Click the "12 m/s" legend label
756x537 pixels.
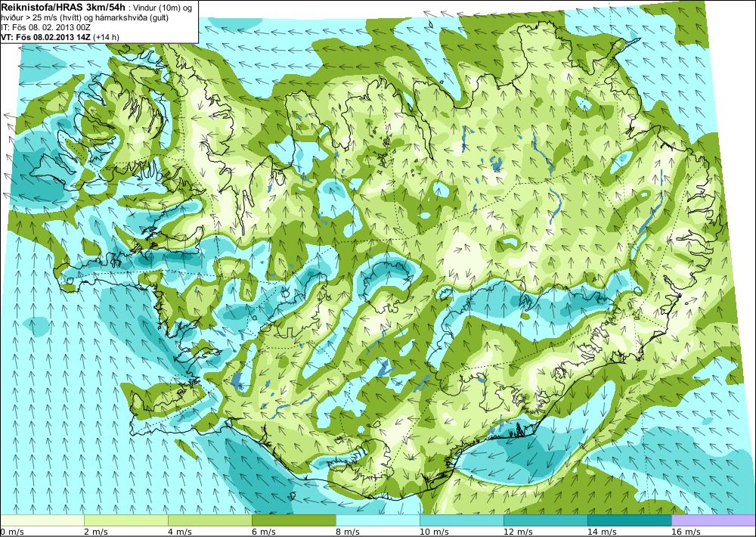[x=517, y=532]
